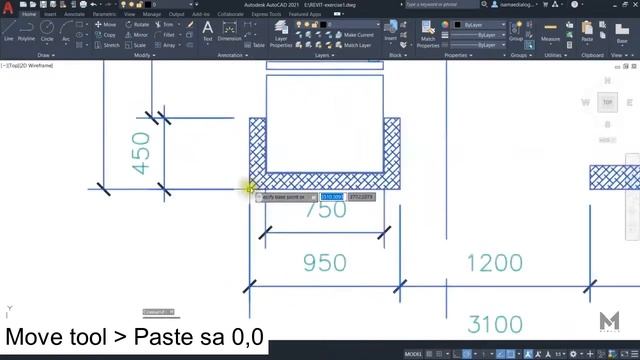Toggle group selection mode icon
This screenshot has height=360, width=640.
(x=529, y=45)
